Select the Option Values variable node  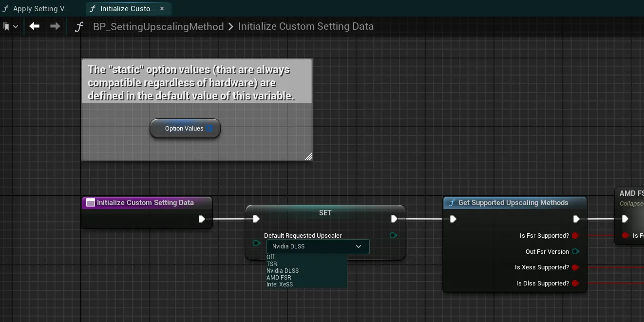(185, 129)
